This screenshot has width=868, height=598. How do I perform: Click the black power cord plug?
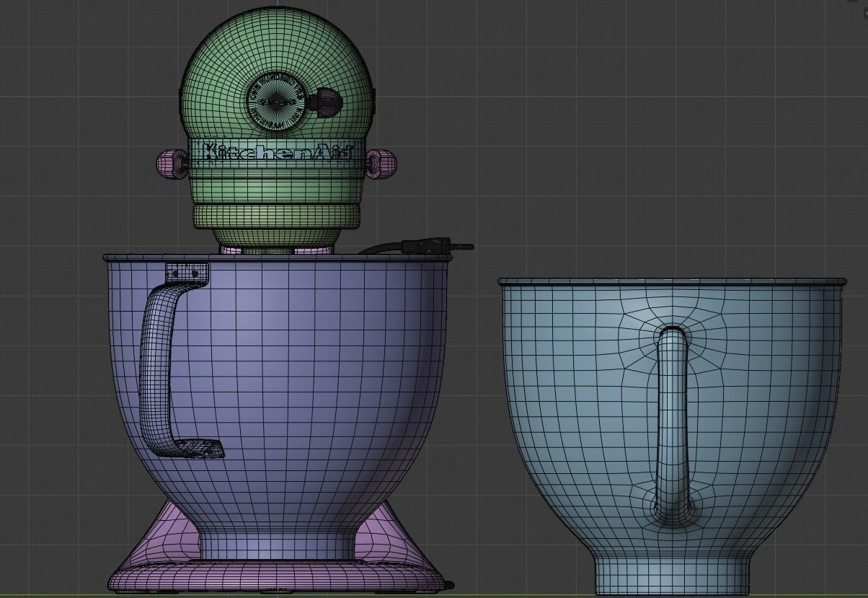438,247
